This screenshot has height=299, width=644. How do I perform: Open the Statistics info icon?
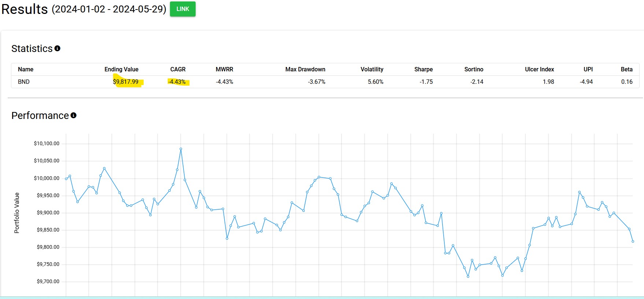coord(58,48)
